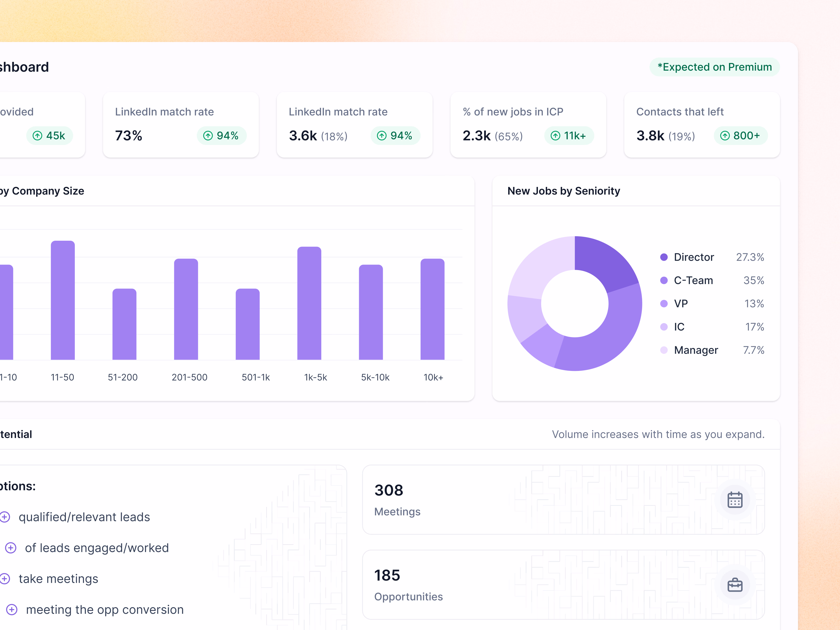Click the 501-1k company size bar
This screenshot has width=840, height=630.
pyautogui.click(x=248, y=324)
